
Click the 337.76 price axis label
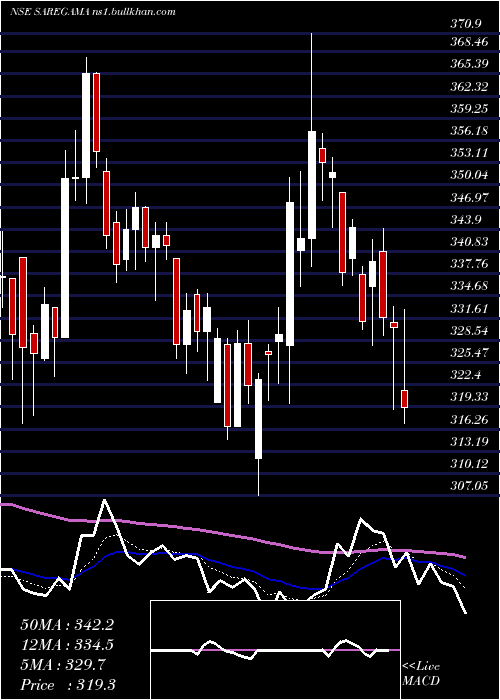click(x=470, y=264)
